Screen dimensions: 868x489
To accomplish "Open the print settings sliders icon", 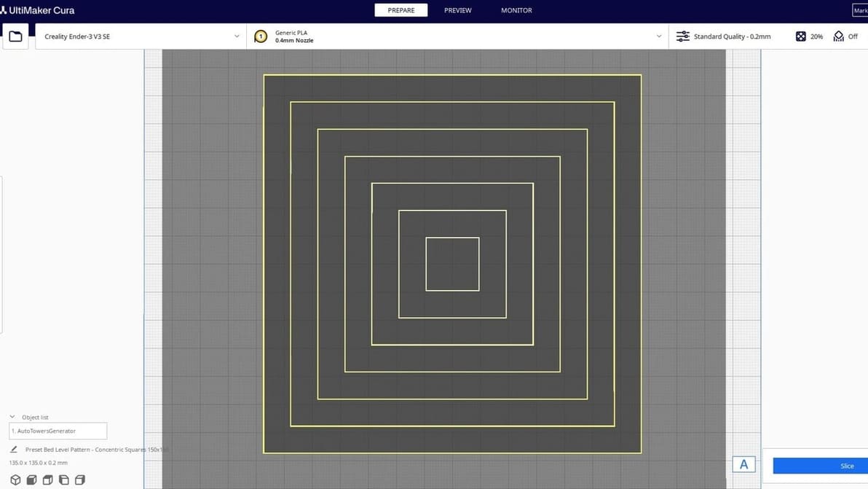I will [682, 36].
